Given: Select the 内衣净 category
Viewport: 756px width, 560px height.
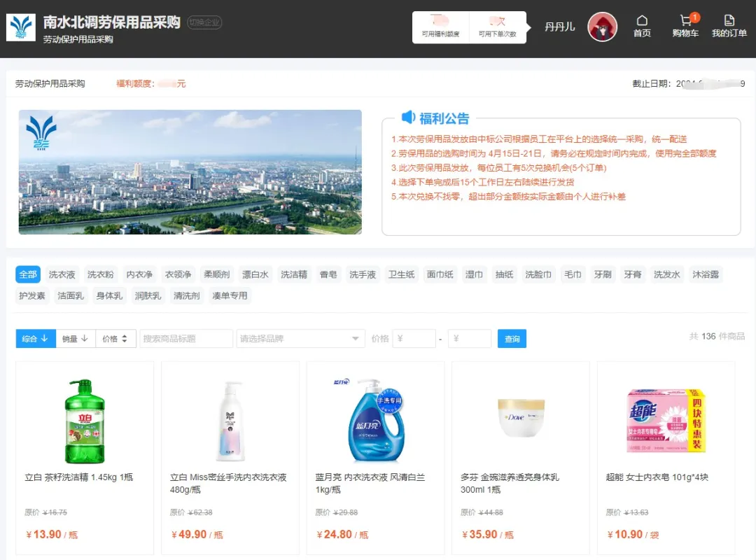Looking at the screenshot, I should coord(139,274).
